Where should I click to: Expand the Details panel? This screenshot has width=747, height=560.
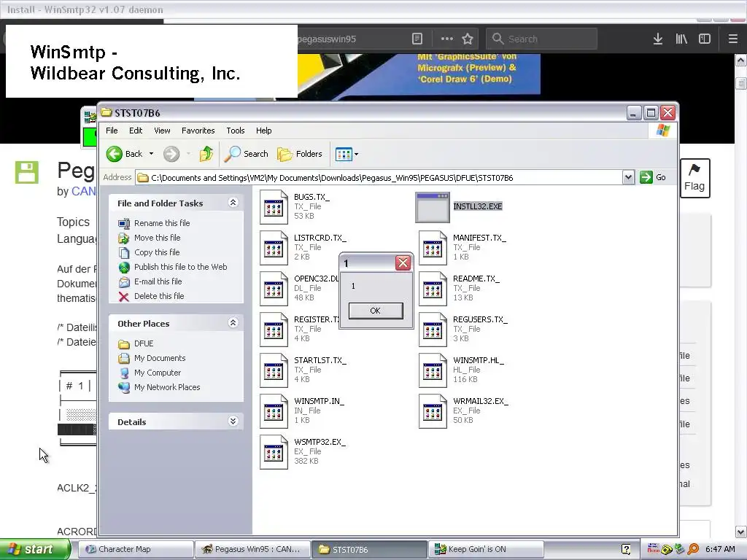tap(233, 421)
